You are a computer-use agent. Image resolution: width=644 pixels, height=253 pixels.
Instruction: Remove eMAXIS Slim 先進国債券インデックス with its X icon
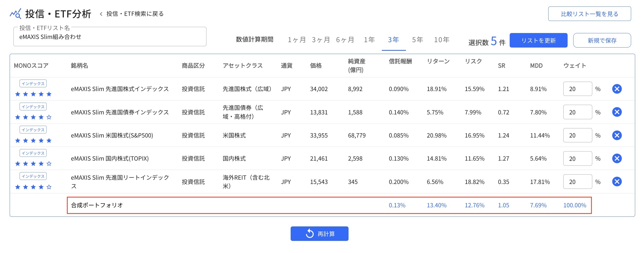point(617,112)
